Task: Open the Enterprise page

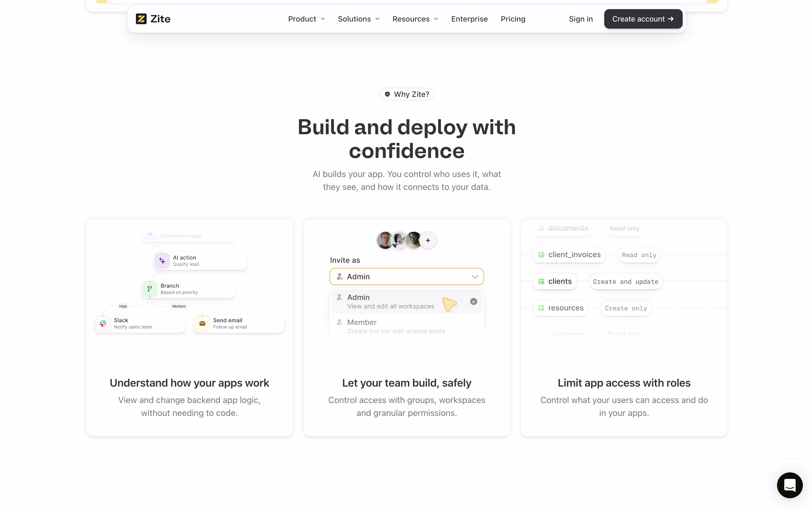Action: click(469, 19)
